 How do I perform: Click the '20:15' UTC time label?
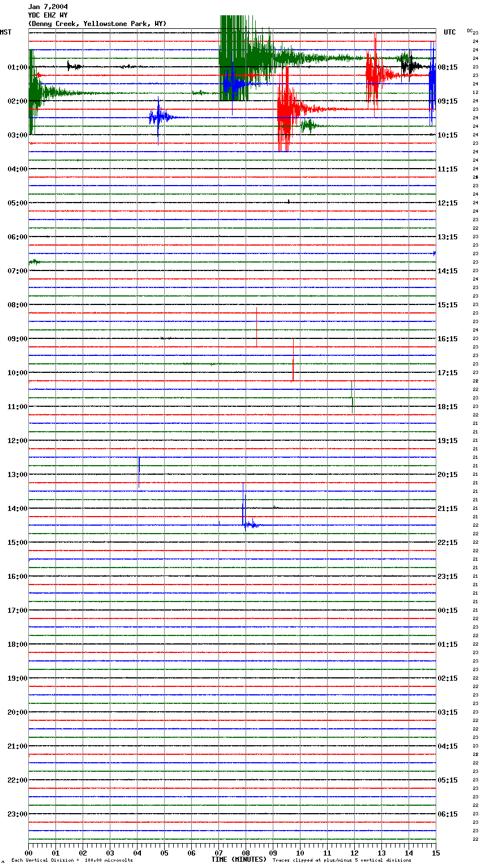(x=448, y=475)
